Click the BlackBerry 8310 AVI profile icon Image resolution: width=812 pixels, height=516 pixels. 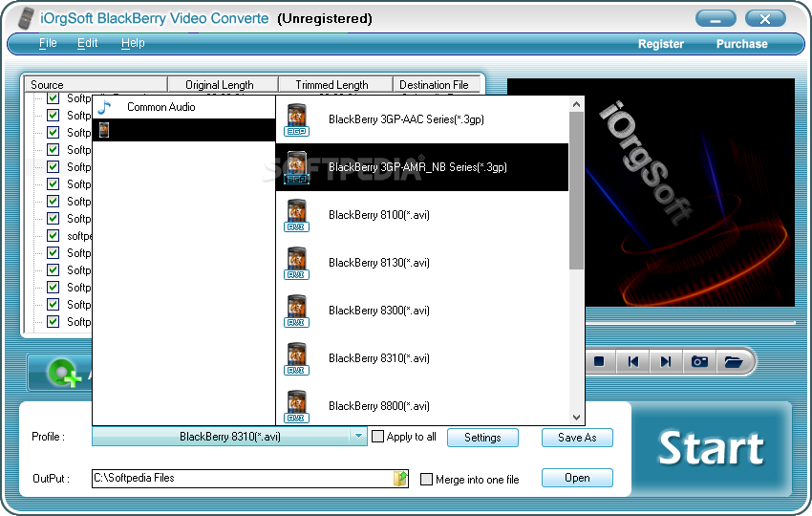(297, 358)
